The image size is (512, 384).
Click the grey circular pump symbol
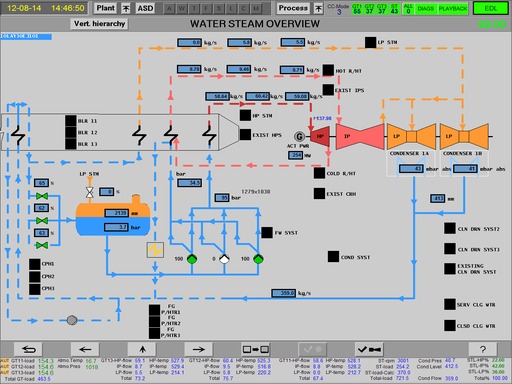coord(72,320)
